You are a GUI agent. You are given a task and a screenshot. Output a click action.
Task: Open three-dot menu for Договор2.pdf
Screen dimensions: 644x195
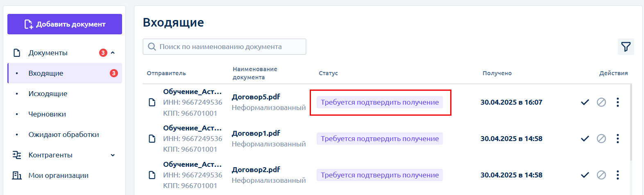(x=618, y=175)
